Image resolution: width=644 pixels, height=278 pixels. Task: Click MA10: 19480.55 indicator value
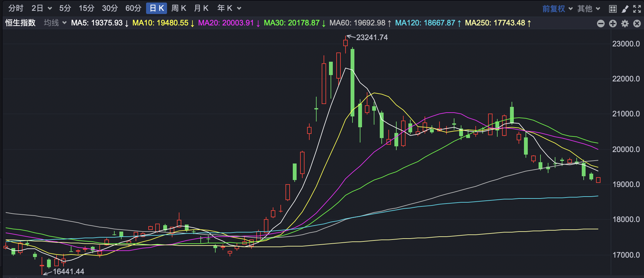[163, 23]
